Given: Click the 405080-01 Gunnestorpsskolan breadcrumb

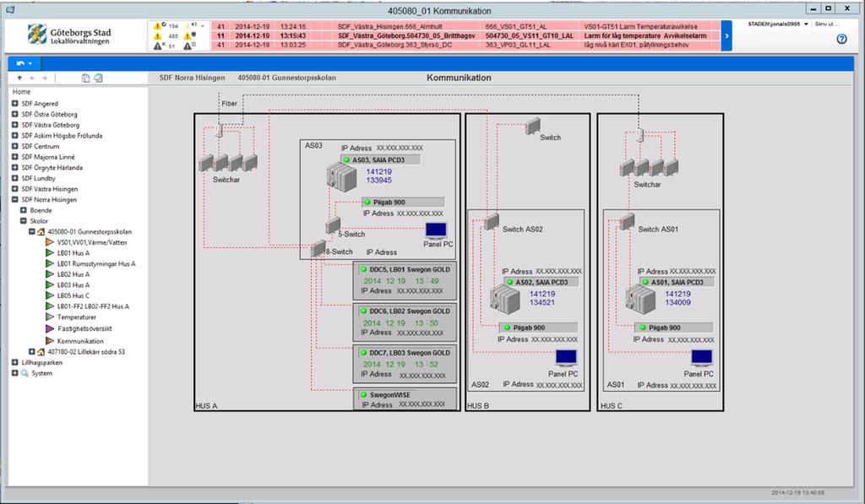Looking at the screenshot, I should [287, 78].
